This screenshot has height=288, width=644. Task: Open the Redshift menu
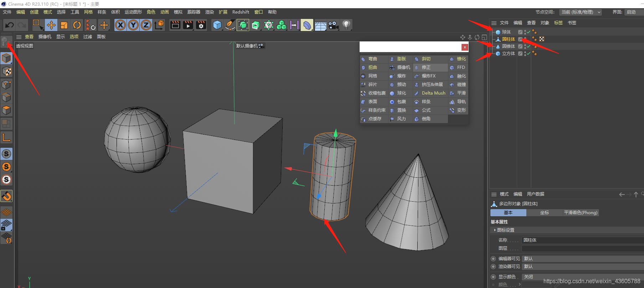[241, 12]
